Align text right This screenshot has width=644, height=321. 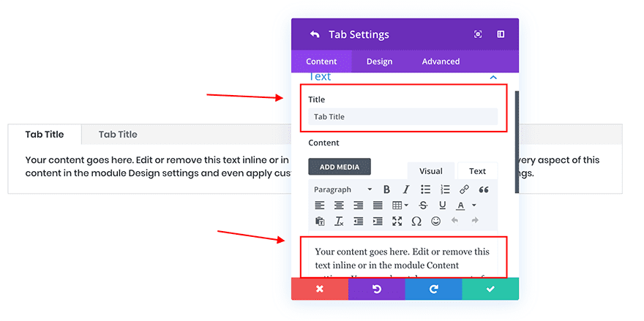click(358, 205)
